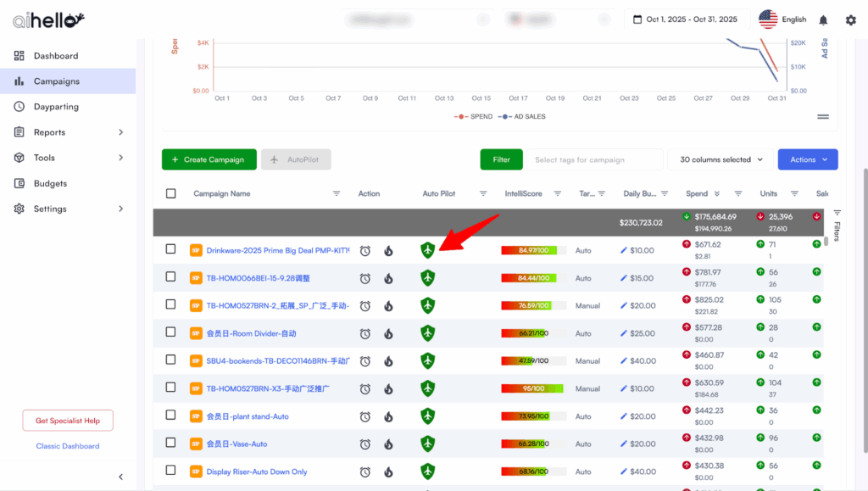
Task: Click filter icon in Campaign Name column
Action: [337, 193]
